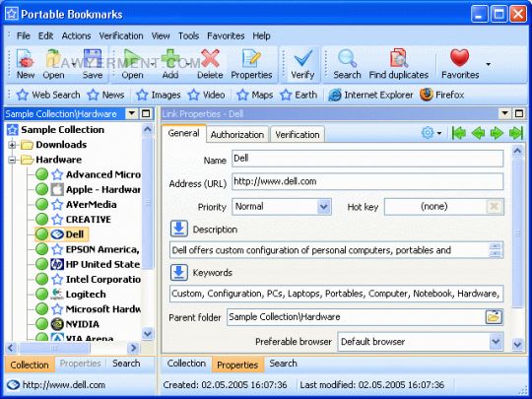The height and width of the screenshot is (399, 532).
Task: Open the Actions menu
Action: 76,35
